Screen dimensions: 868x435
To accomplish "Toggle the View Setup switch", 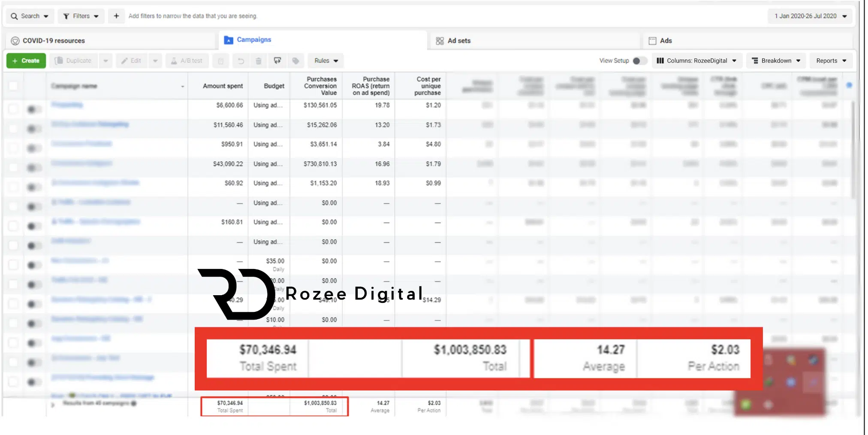I will (x=639, y=61).
